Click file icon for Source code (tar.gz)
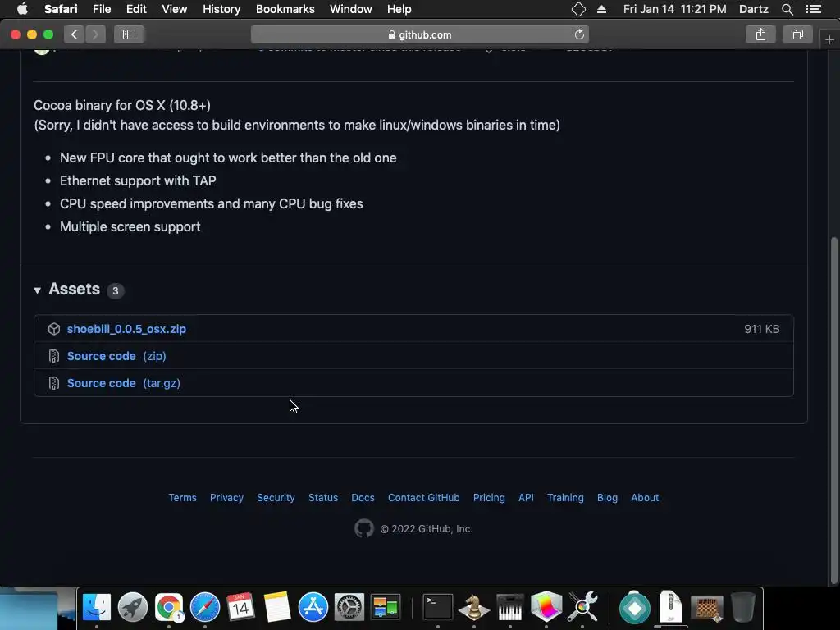Image resolution: width=840 pixels, height=630 pixels. tap(54, 383)
